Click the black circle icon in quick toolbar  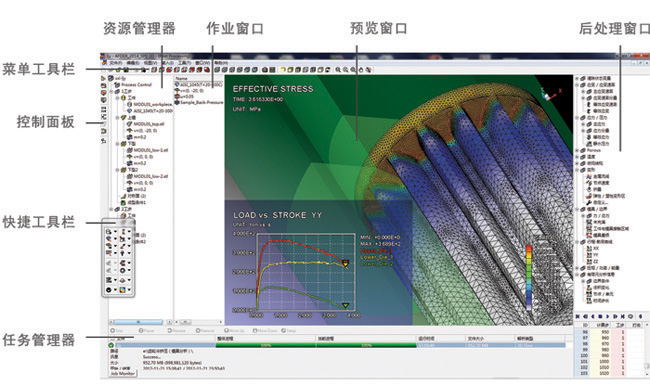(x=109, y=290)
